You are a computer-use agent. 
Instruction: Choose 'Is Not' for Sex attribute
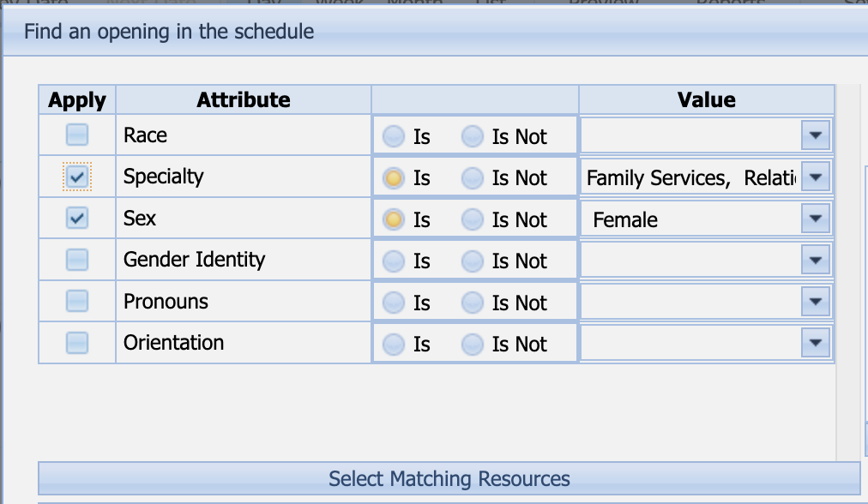(x=473, y=219)
